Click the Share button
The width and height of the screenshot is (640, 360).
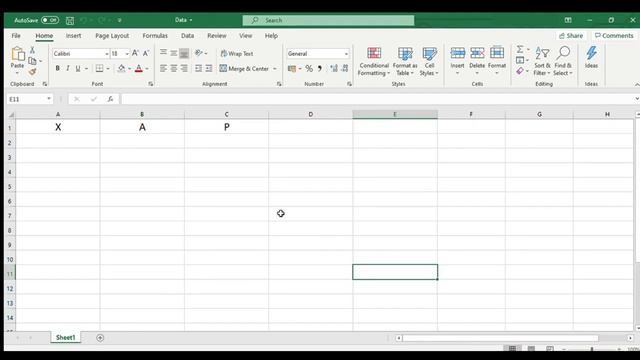(x=571, y=36)
